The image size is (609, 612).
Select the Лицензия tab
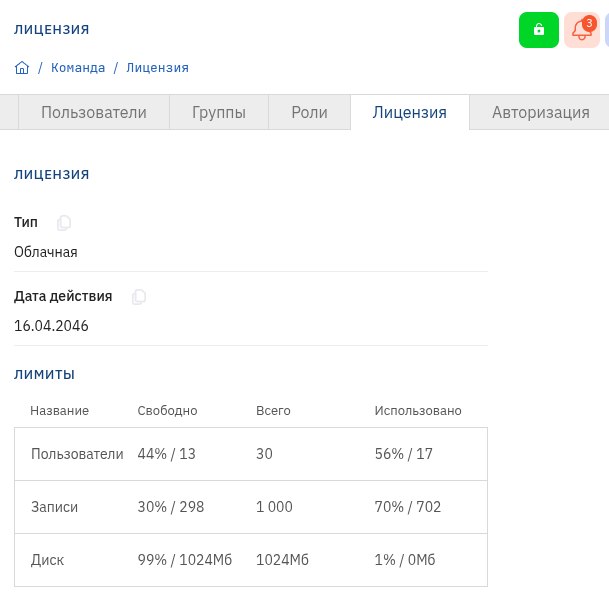(x=409, y=113)
